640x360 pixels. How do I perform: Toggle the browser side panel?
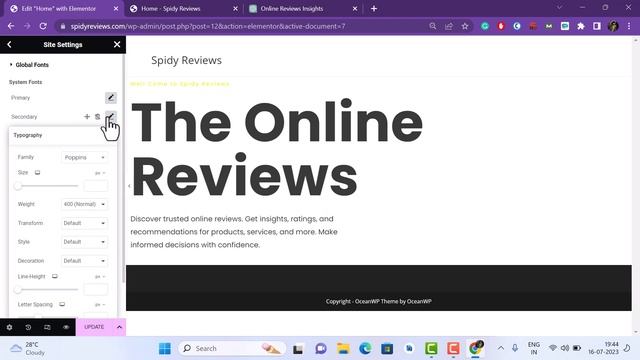597,26
